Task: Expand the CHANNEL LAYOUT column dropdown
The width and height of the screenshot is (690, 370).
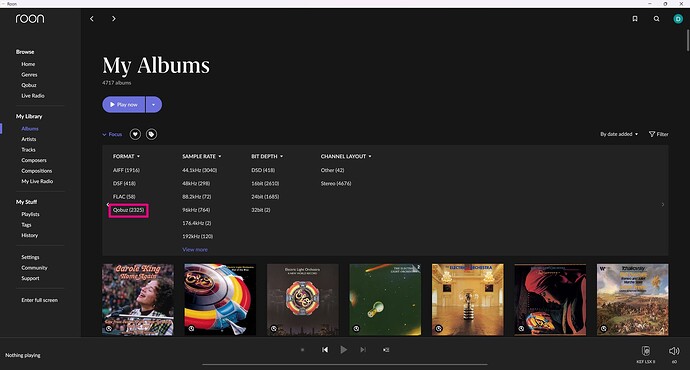Action: coord(346,156)
